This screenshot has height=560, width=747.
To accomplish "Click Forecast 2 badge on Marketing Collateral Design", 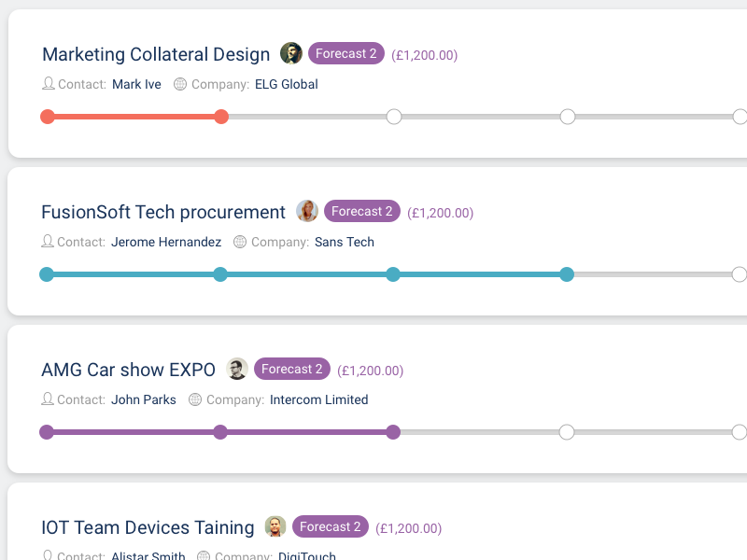I will point(345,53).
